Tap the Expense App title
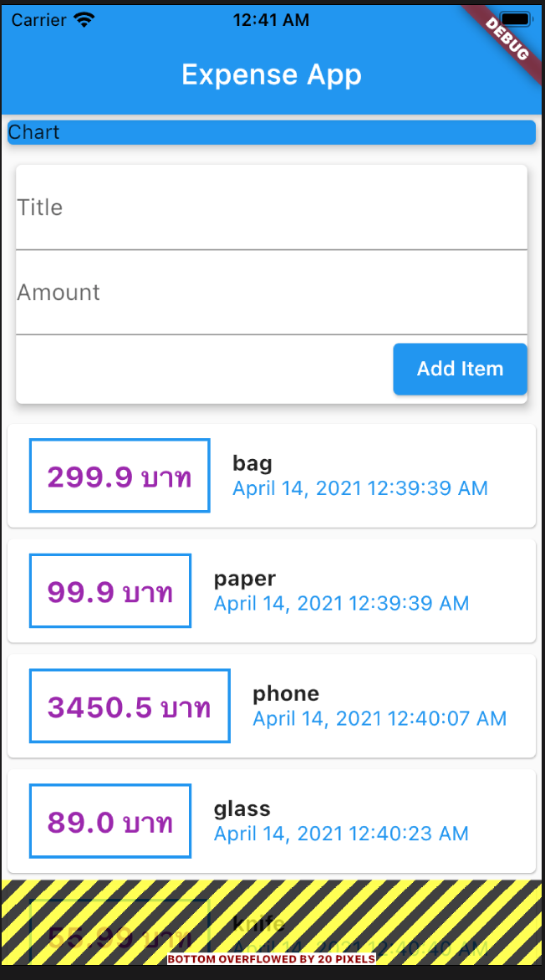This screenshot has height=980, width=545. 272,74
